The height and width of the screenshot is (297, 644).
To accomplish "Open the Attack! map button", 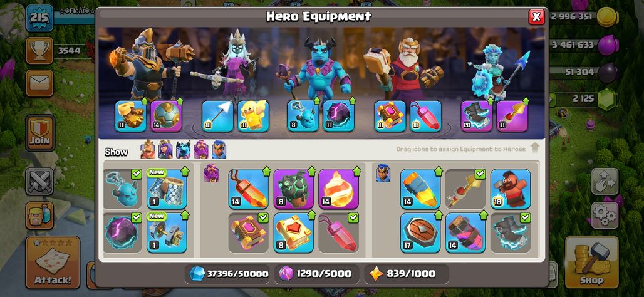I will point(53,262).
